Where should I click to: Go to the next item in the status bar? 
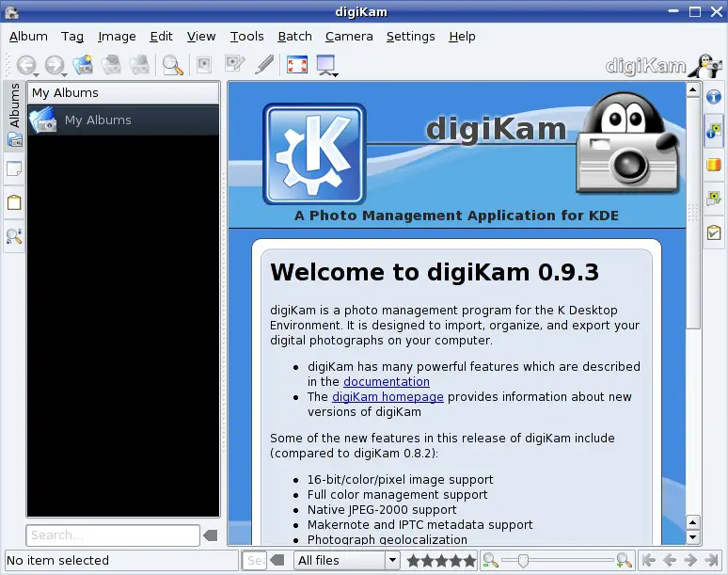(x=690, y=560)
